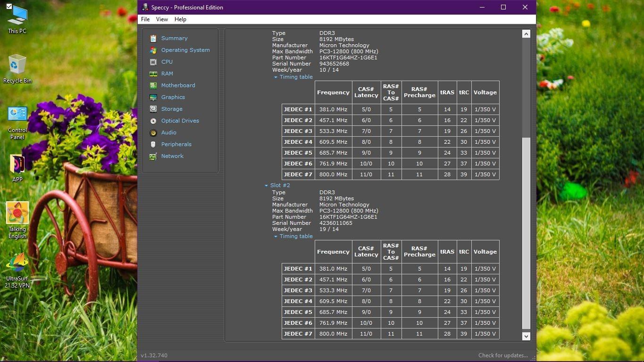The width and height of the screenshot is (644, 362).
Task: Click the scrollbar up arrow
Action: pos(526,34)
